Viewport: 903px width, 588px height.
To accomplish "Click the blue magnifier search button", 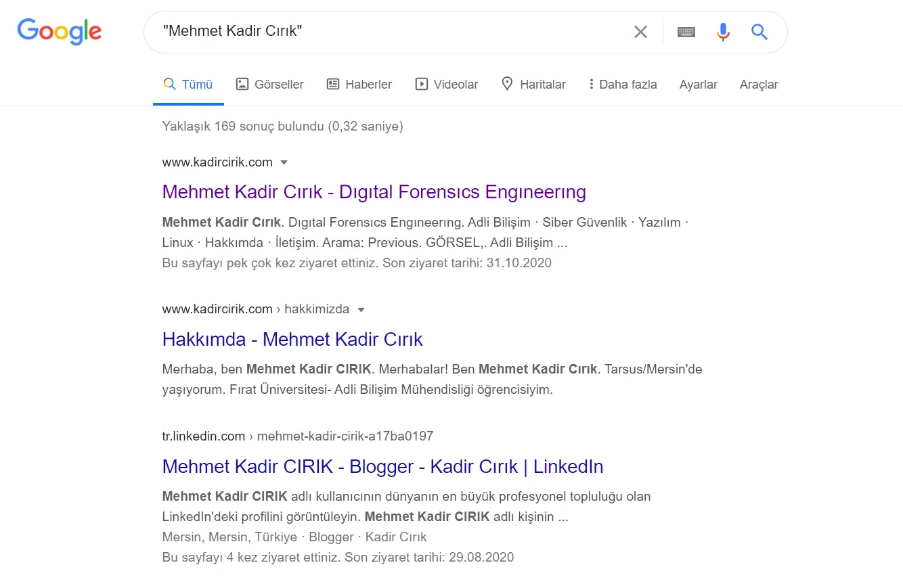I will click(x=759, y=32).
